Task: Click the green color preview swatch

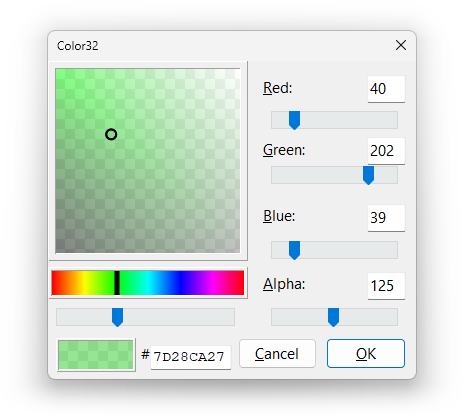Action: (x=96, y=355)
